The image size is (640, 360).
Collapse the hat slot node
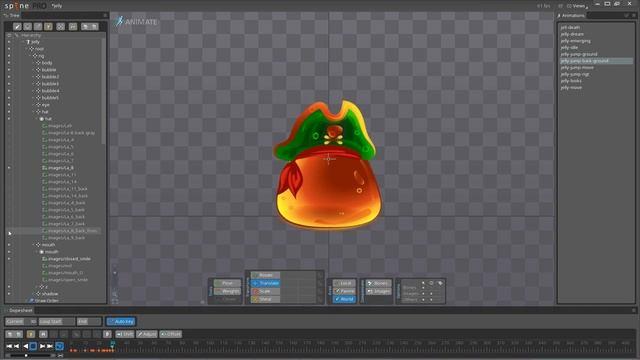point(37,119)
